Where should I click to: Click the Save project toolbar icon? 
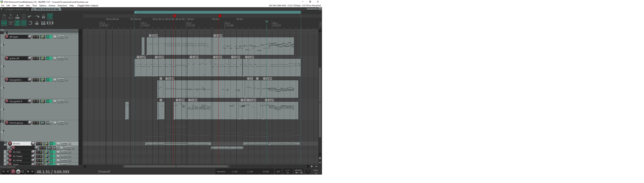point(17,16)
